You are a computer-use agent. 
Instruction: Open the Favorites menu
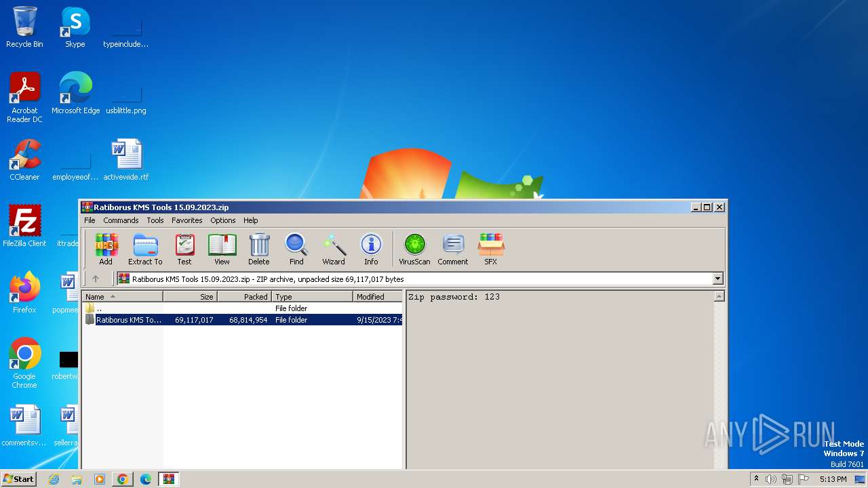tap(187, 220)
